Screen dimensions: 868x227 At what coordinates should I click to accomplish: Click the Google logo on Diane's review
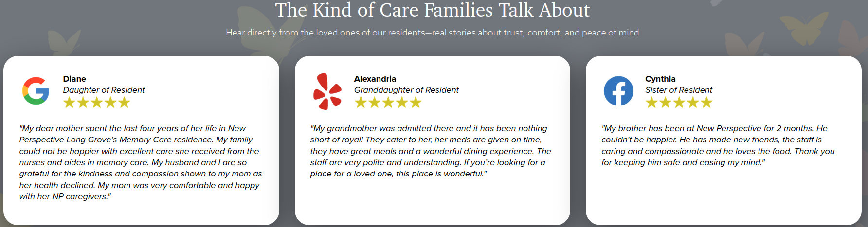point(36,91)
